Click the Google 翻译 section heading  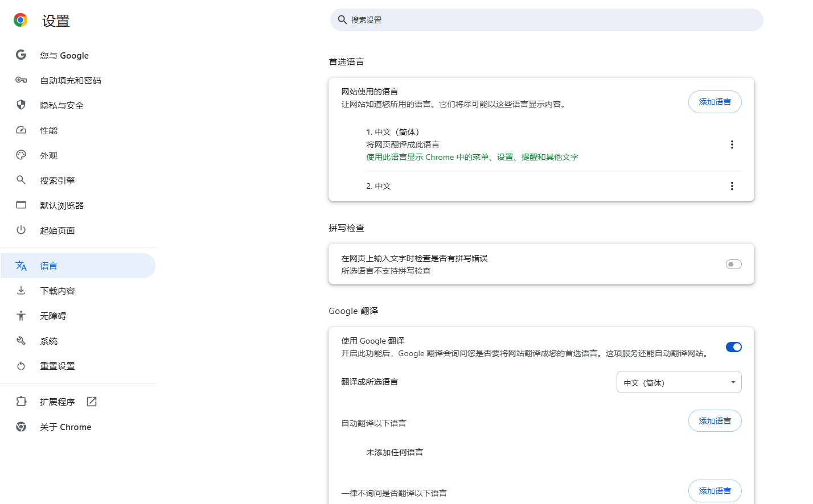353,311
